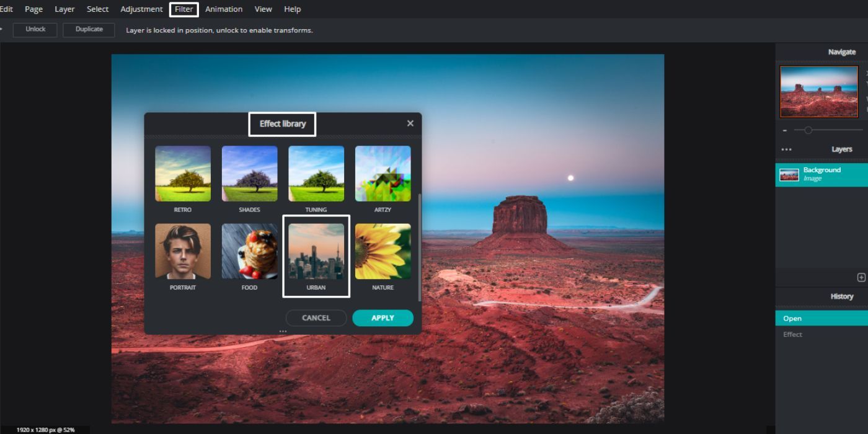This screenshot has height=434, width=868.
Task: Select the SHADES effect preset
Action: 249,174
